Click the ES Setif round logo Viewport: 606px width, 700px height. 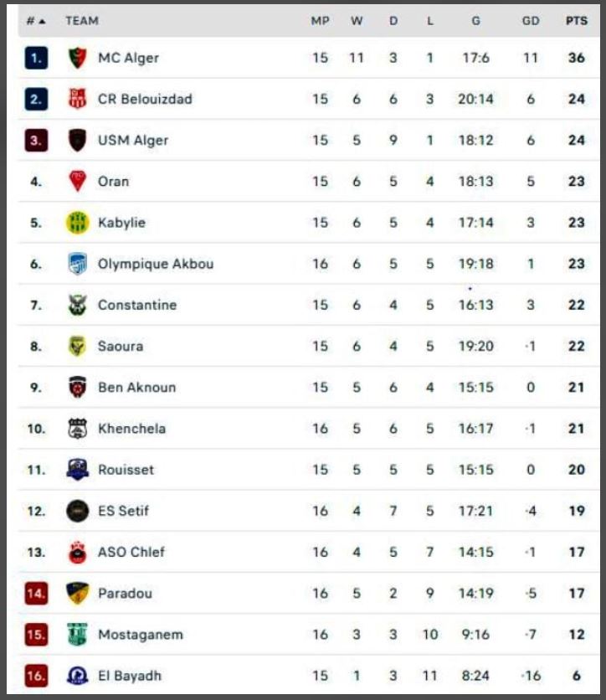77,511
